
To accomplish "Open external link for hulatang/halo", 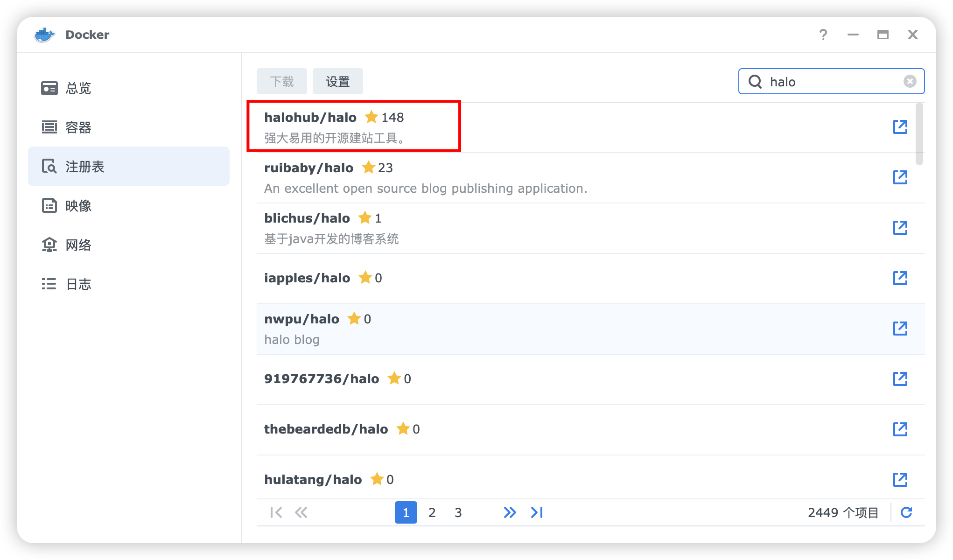I will 900,480.
